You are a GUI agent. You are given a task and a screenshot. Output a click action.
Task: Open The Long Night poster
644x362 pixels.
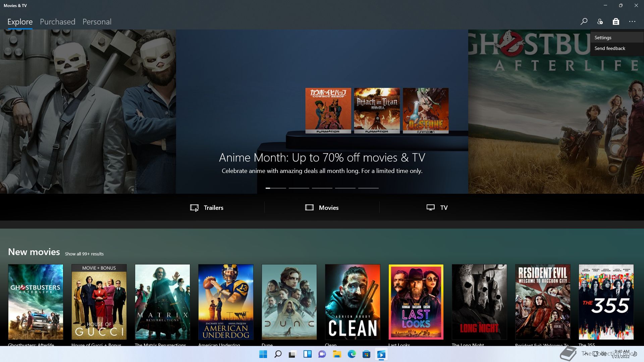[x=479, y=302]
